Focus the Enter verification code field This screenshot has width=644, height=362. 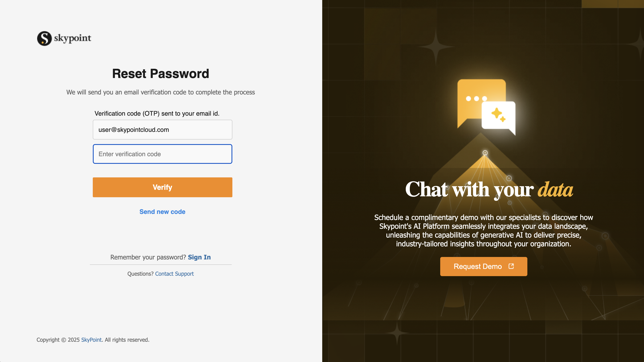163,154
